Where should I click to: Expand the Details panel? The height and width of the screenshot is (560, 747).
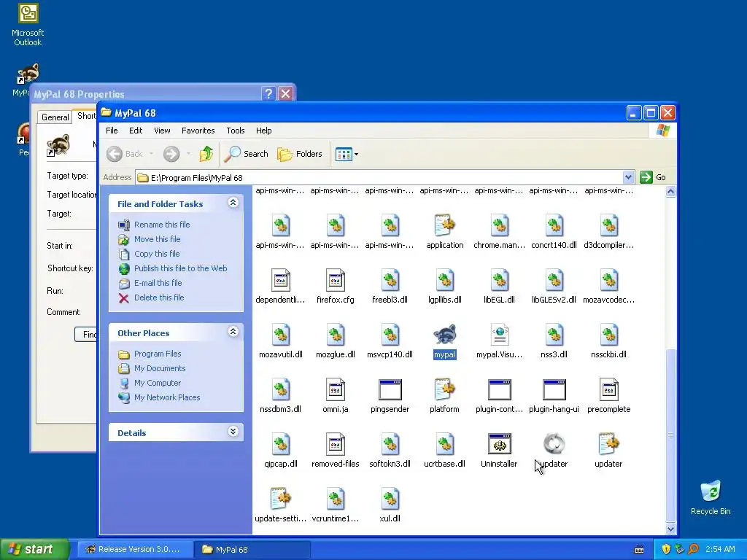point(233,432)
